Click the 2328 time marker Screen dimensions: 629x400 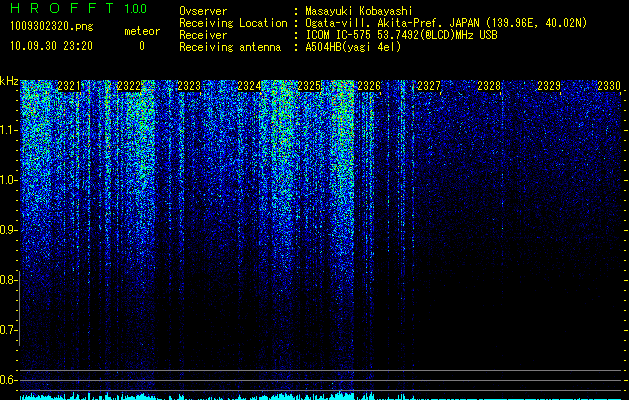(x=489, y=86)
